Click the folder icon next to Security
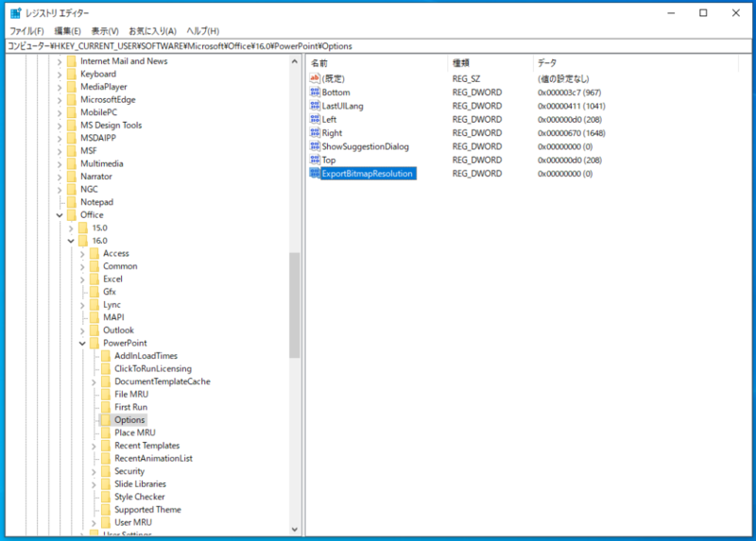The width and height of the screenshot is (756, 541). coord(106,471)
